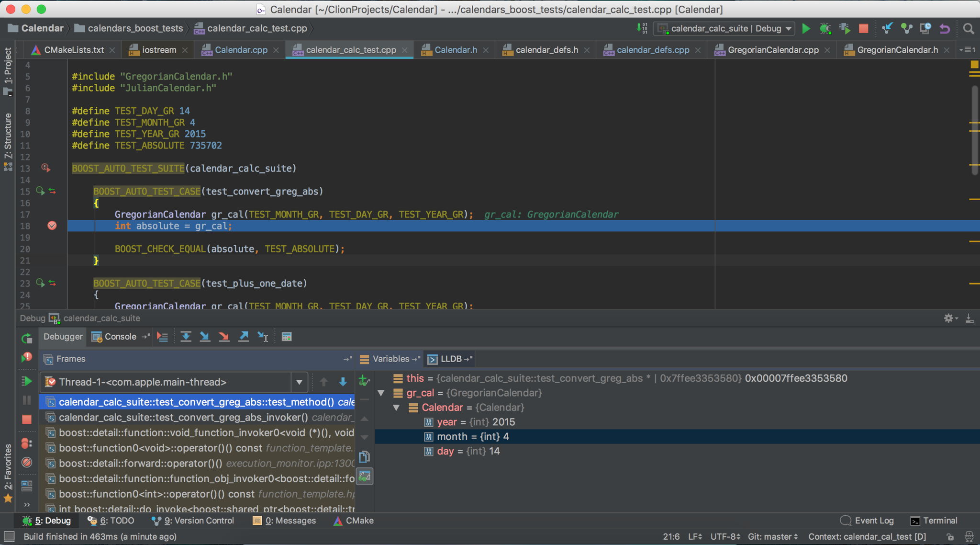Image resolution: width=980 pixels, height=545 pixels.
Task: Step Over in the debugger toolbar
Action: (x=186, y=337)
